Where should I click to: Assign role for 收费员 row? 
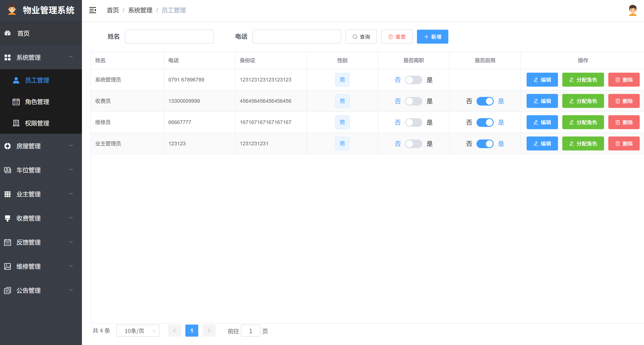click(x=583, y=101)
